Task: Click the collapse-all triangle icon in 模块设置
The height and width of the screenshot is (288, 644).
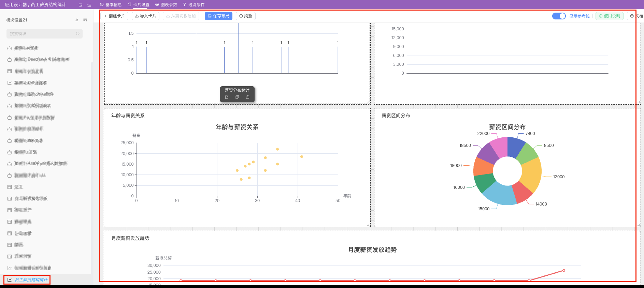Action: coord(77,20)
